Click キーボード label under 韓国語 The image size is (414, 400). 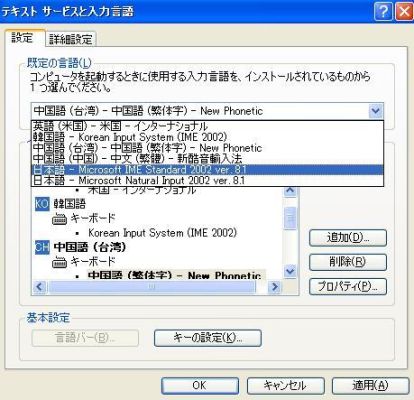click(x=93, y=219)
